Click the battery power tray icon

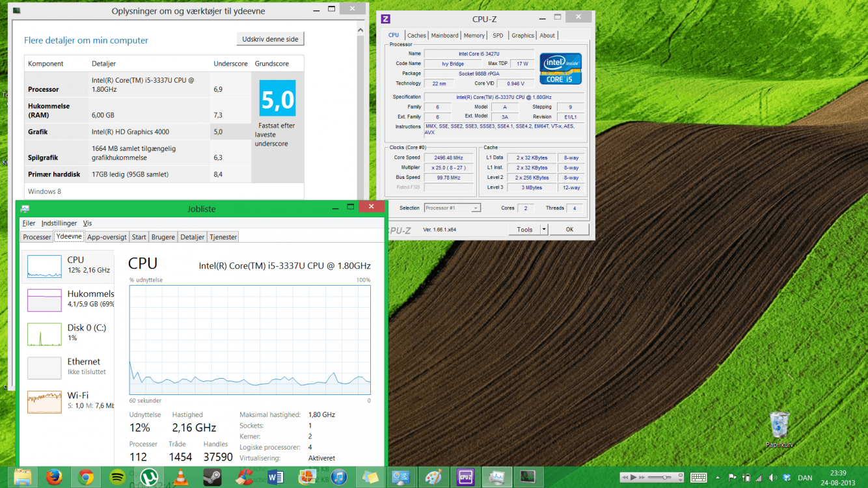(746, 478)
